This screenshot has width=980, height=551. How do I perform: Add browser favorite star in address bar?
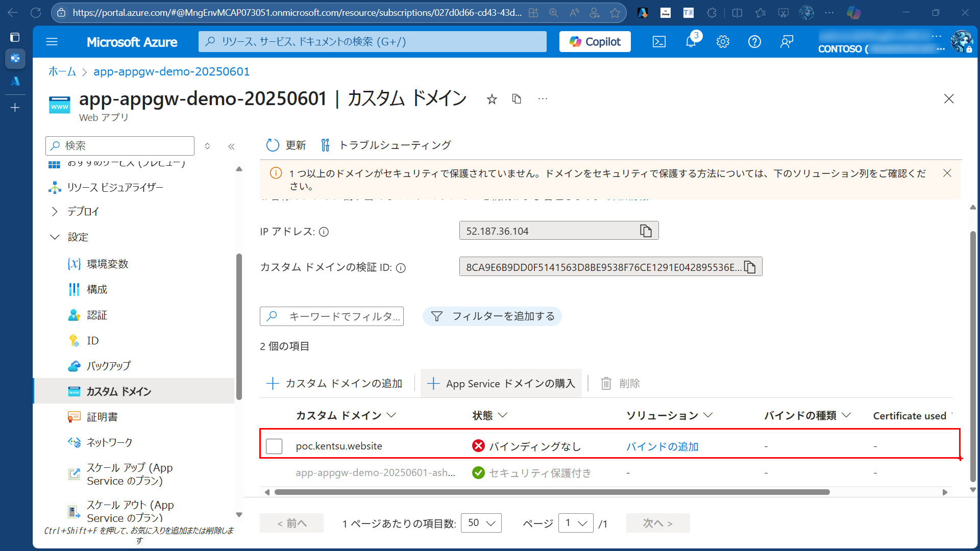point(615,13)
